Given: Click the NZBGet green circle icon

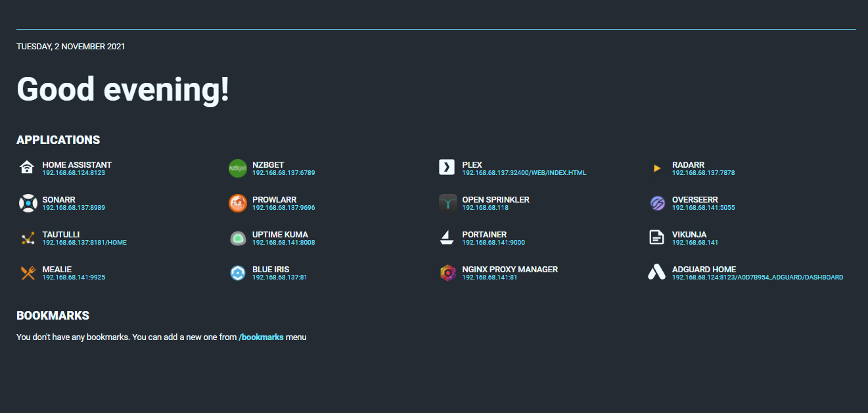Looking at the screenshot, I should pos(237,168).
